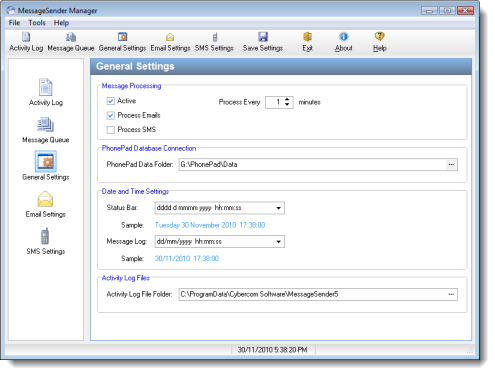Click the MessageSender Manager title bar icon

pyautogui.click(x=11, y=10)
